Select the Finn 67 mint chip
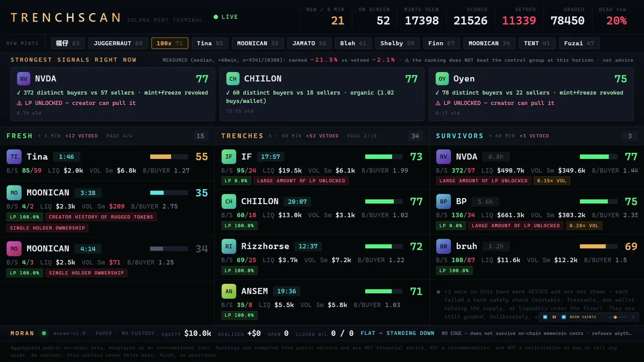This screenshot has height=362, width=644. 441,43
